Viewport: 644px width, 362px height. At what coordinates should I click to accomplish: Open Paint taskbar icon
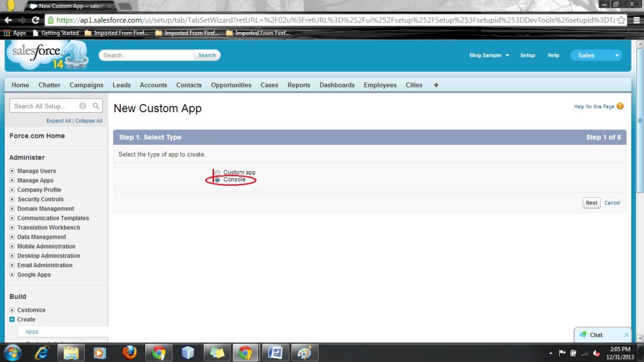[x=304, y=353]
